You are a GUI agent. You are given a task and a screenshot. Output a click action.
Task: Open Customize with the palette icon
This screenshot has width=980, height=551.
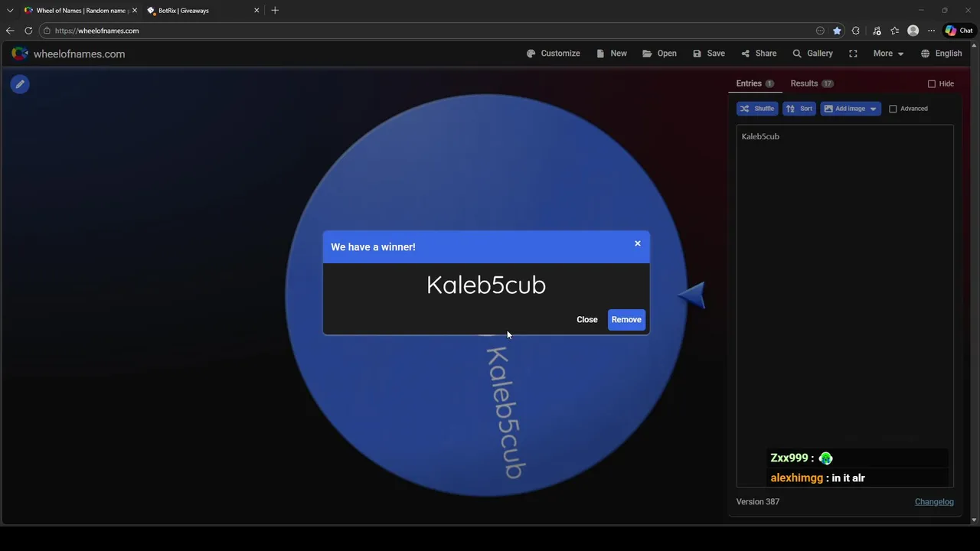click(553, 54)
